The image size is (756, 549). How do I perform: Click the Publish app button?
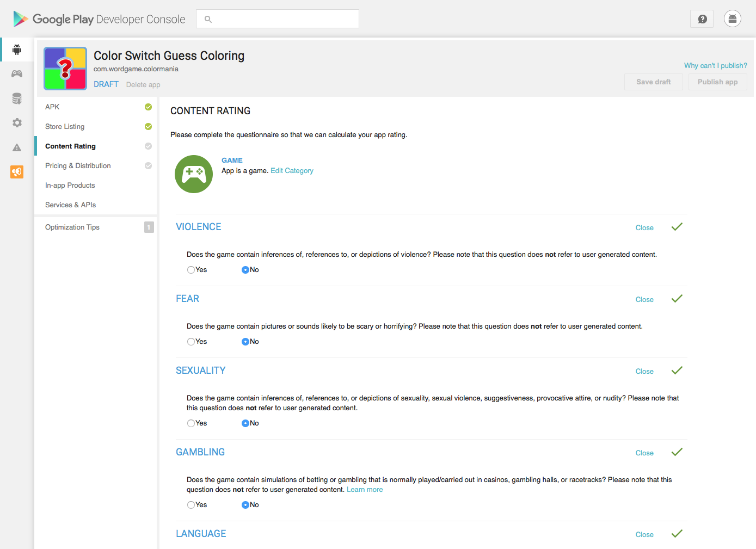(x=718, y=82)
